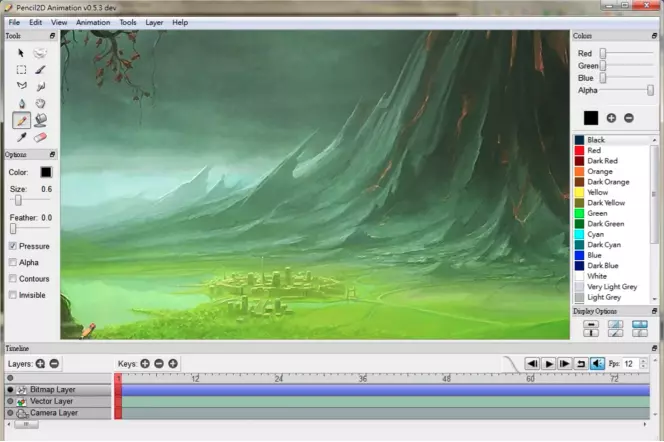This screenshot has height=442, width=664.
Task: Select the Eyedropper tool
Action: pos(21,137)
